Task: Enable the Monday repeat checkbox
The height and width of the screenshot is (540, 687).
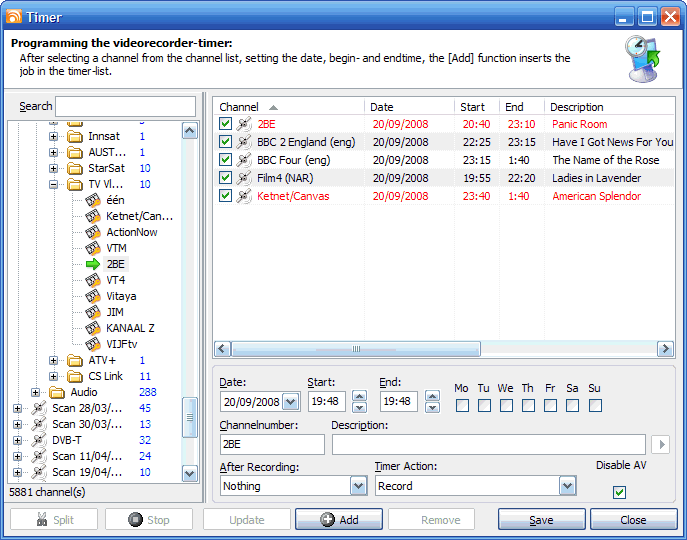Action: pyautogui.click(x=461, y=405)
